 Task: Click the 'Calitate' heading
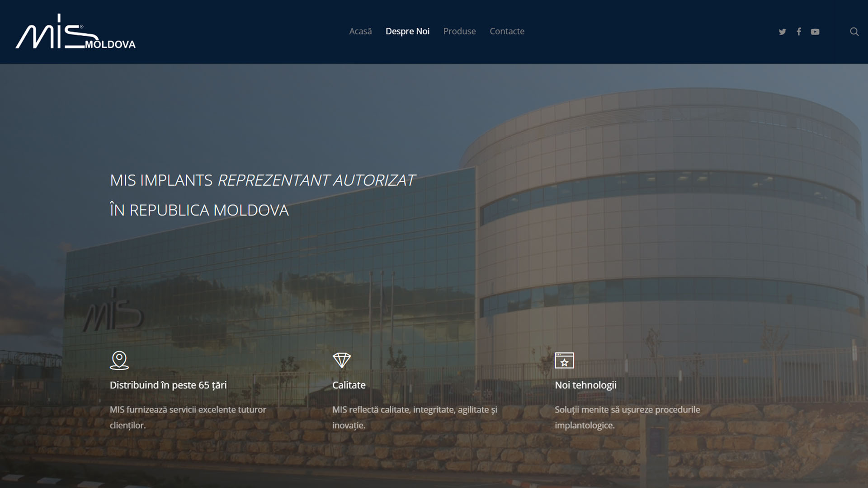349,385
